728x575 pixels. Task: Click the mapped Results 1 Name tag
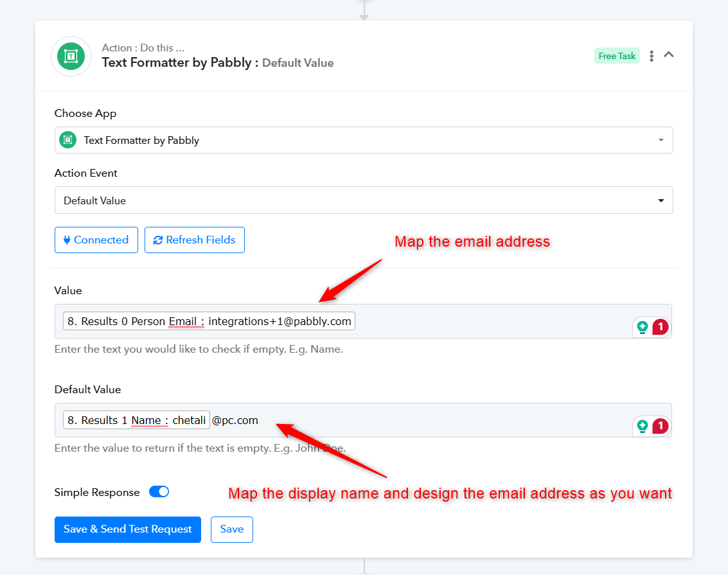[136, 420]
